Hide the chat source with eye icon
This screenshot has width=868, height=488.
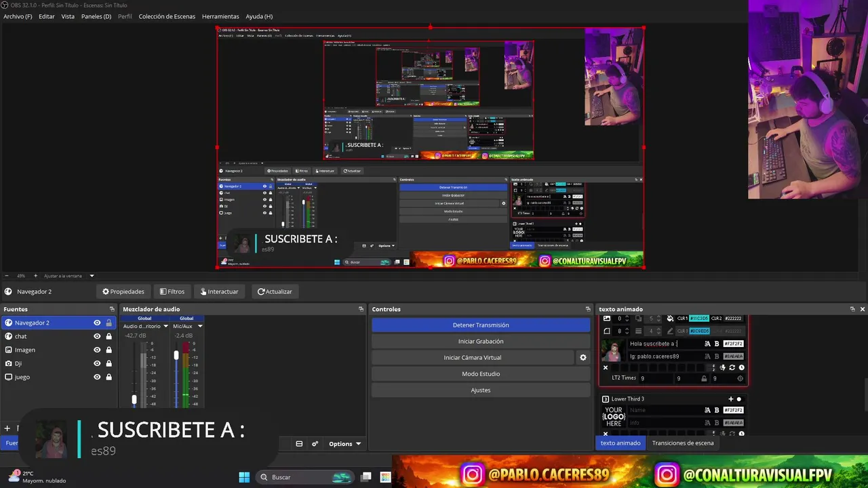pyautogui.click(x=97, y=336)
